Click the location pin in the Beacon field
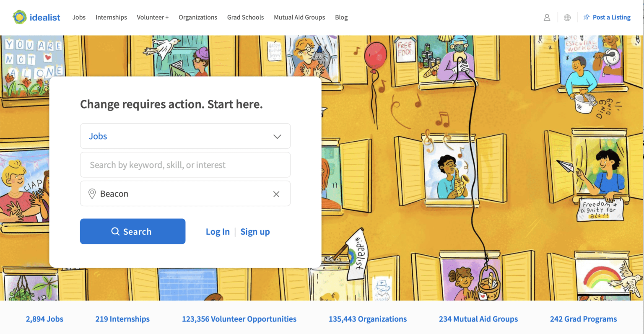Image resolution: width=644 pixels, height=334 pixels. [x=92, y=194]
